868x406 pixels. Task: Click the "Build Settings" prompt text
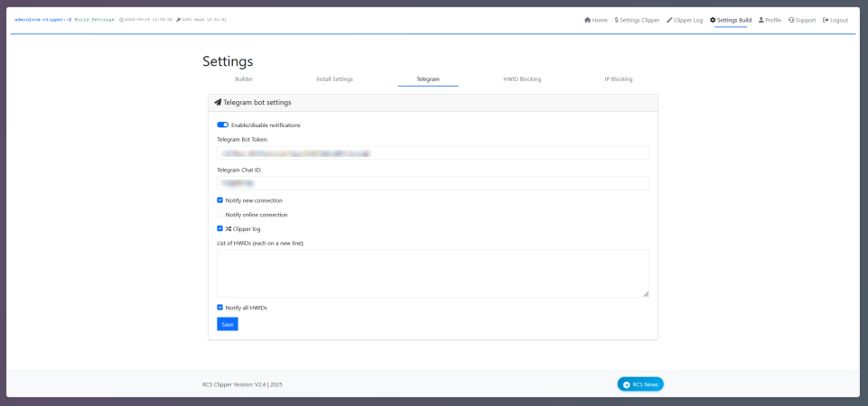point(95,19)
